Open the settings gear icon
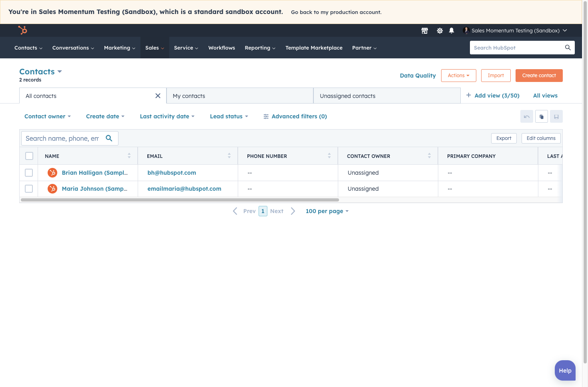588x387 pixels. pos(439,31)
